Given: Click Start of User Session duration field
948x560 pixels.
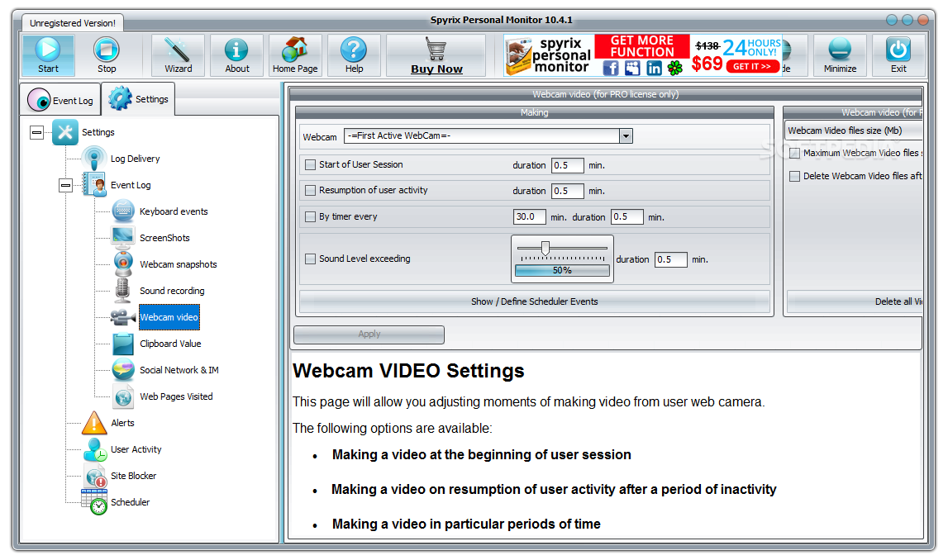Looking at the screenshot, I should pyautogui.click(x=567, y=165).
